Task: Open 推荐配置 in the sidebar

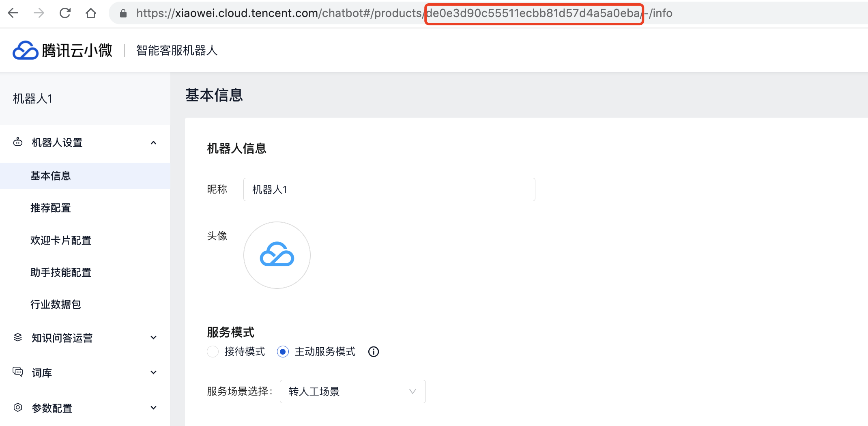Action: tap(51, 208)
